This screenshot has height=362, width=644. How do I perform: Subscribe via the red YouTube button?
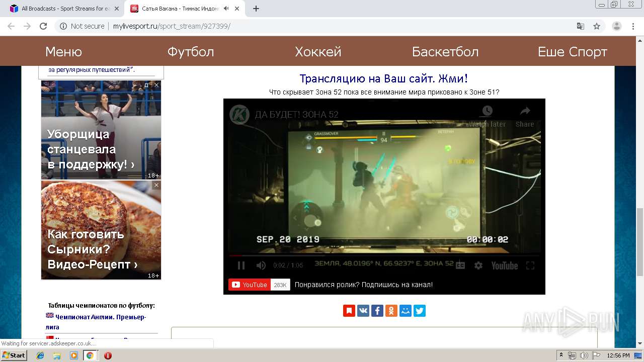point(250,285)
